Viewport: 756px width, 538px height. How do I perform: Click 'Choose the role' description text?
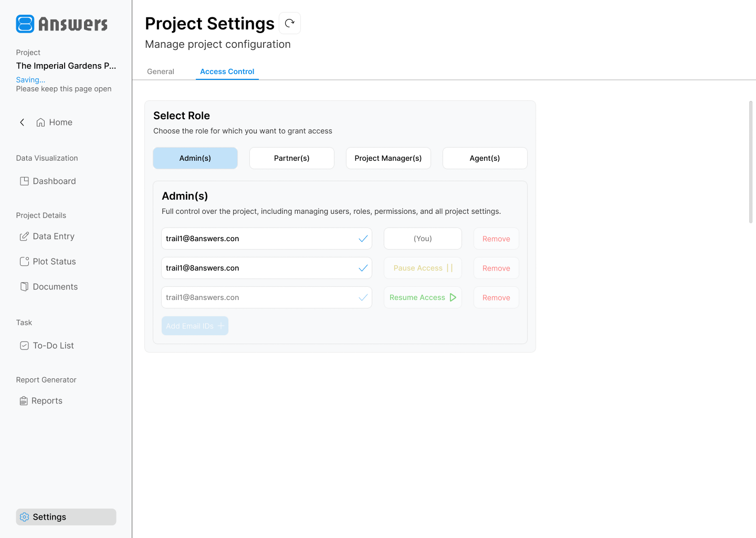point(243,131)
